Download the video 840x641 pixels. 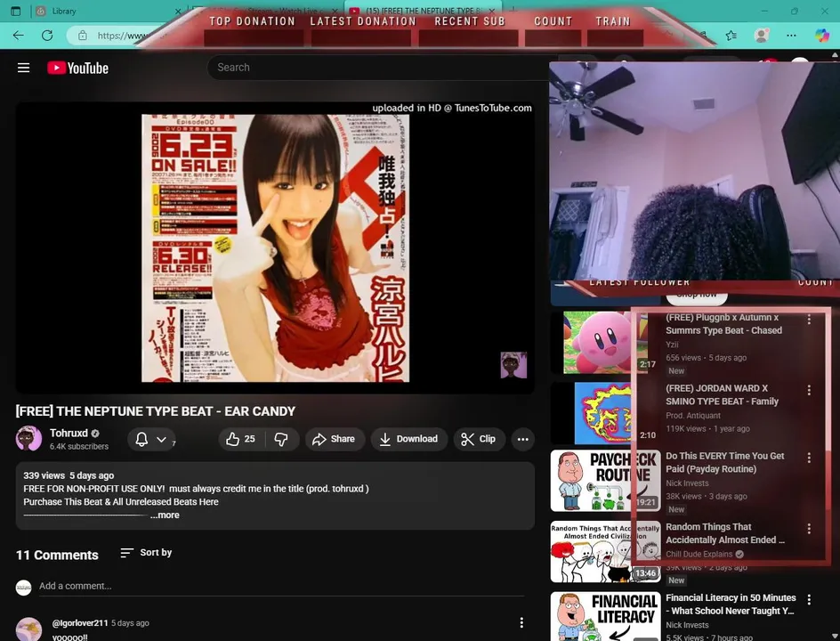click(x=409, y=439)
